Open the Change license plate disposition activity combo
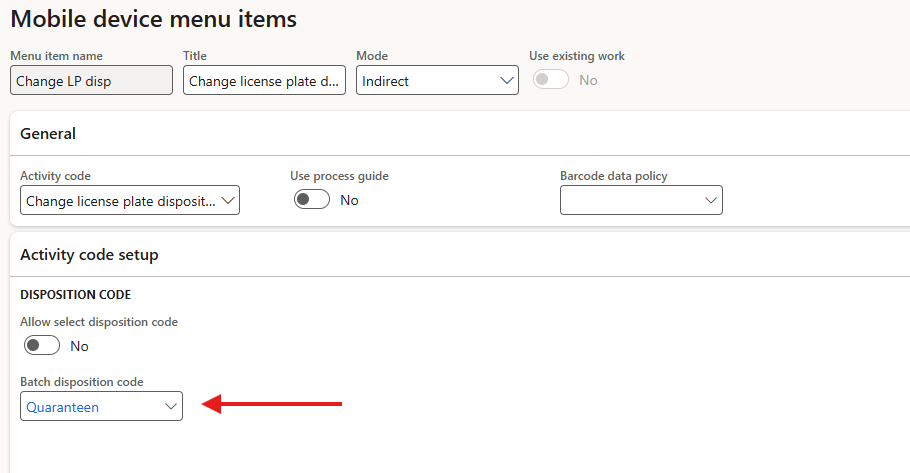 [120, 201]
